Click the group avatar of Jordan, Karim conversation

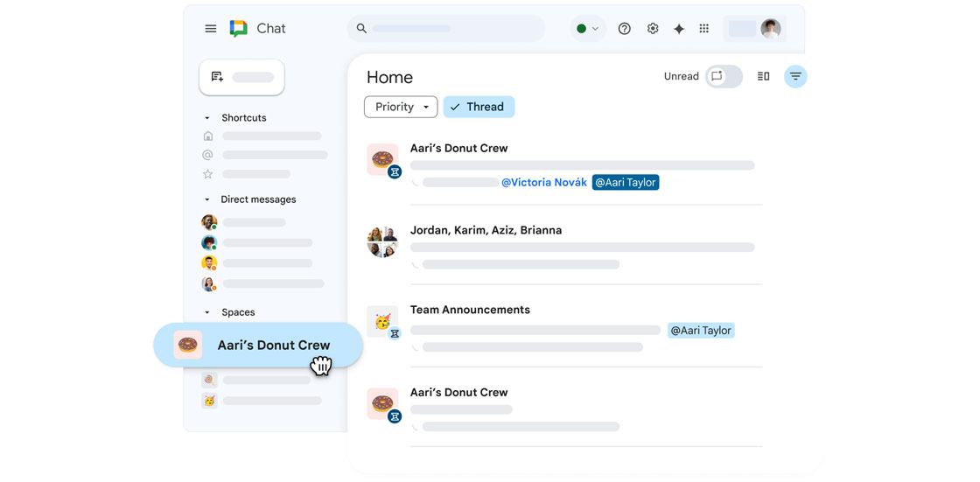pos(382,242)
